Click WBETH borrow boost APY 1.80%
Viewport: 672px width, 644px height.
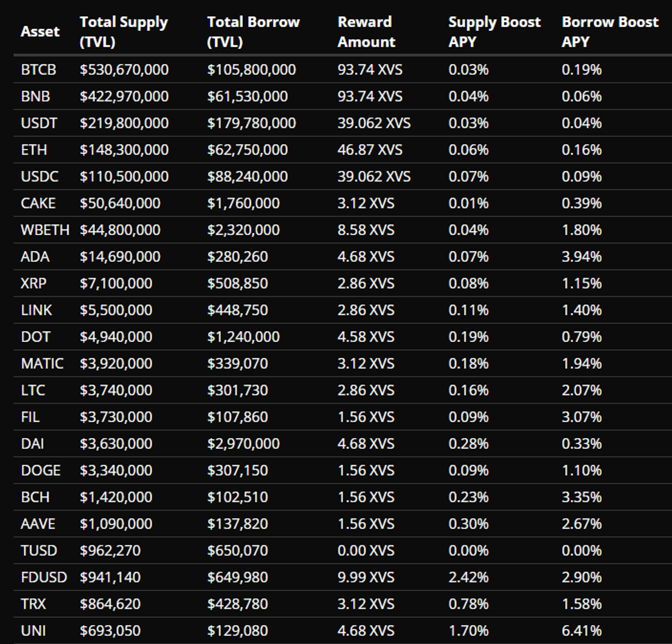pos(582,230)
